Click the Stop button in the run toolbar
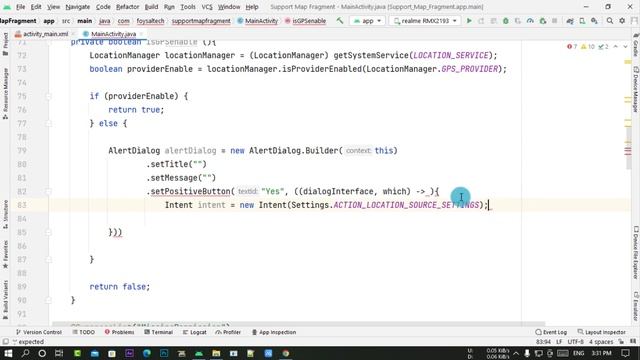 tap(555, 20)
